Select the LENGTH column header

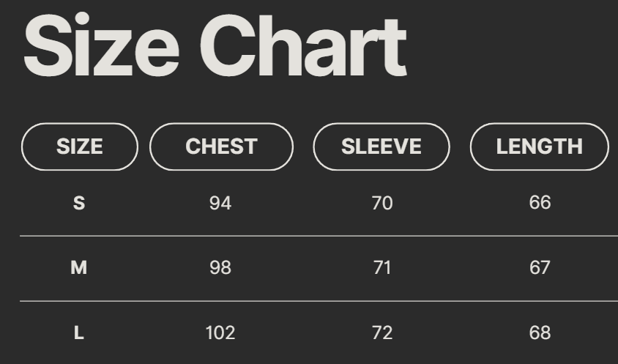(x=539, y=146)
